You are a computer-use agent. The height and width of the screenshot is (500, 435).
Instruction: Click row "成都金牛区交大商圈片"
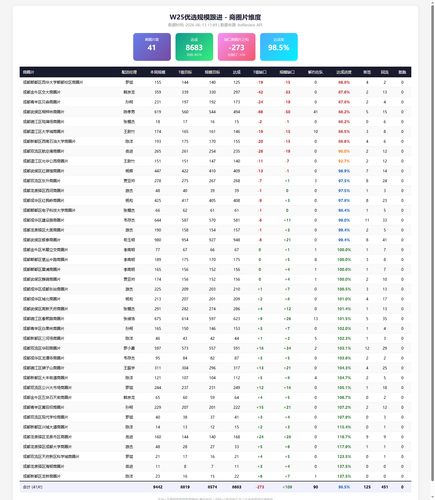pyautogui.click(x=215, y=92)
